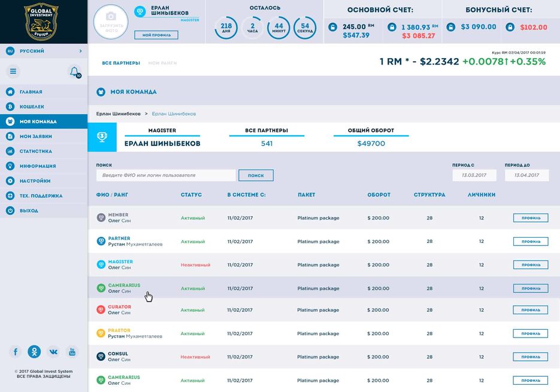Click the camera upload photo placeholder

pos(111,22)
